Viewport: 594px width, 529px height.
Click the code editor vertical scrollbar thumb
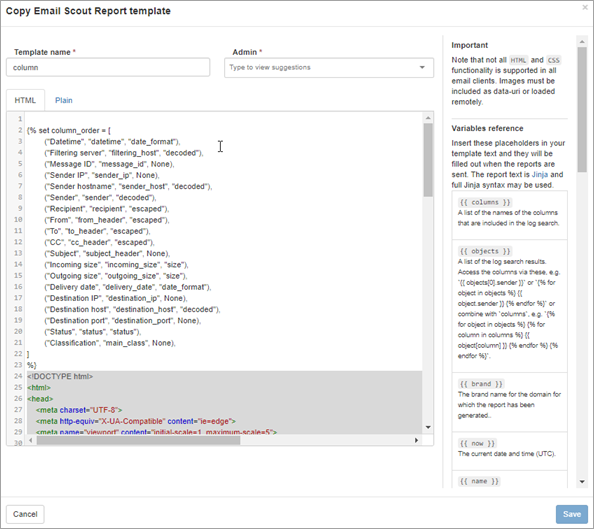pos(428,160)
